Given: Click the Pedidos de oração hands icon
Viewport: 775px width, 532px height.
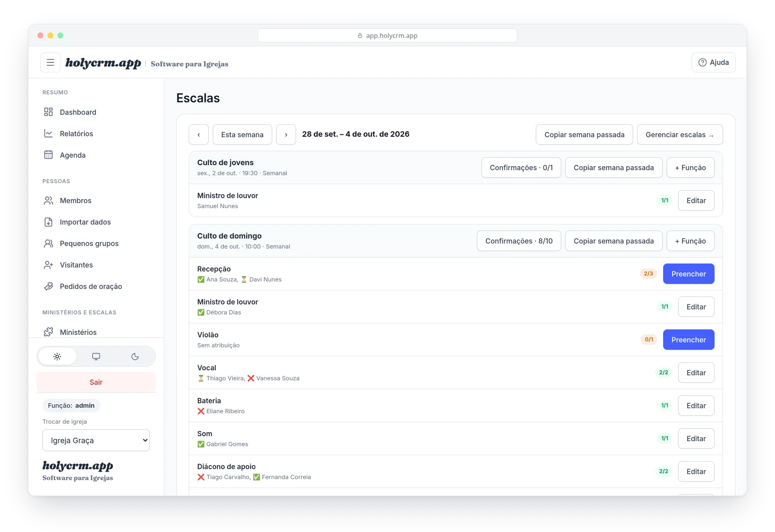Looking at the screenshot, I should click(48, 286).
